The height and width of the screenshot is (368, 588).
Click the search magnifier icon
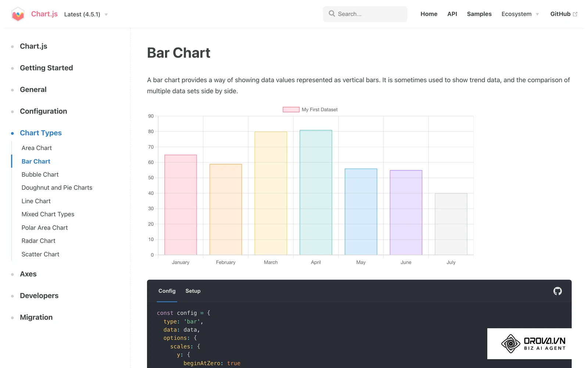(332, 14)
